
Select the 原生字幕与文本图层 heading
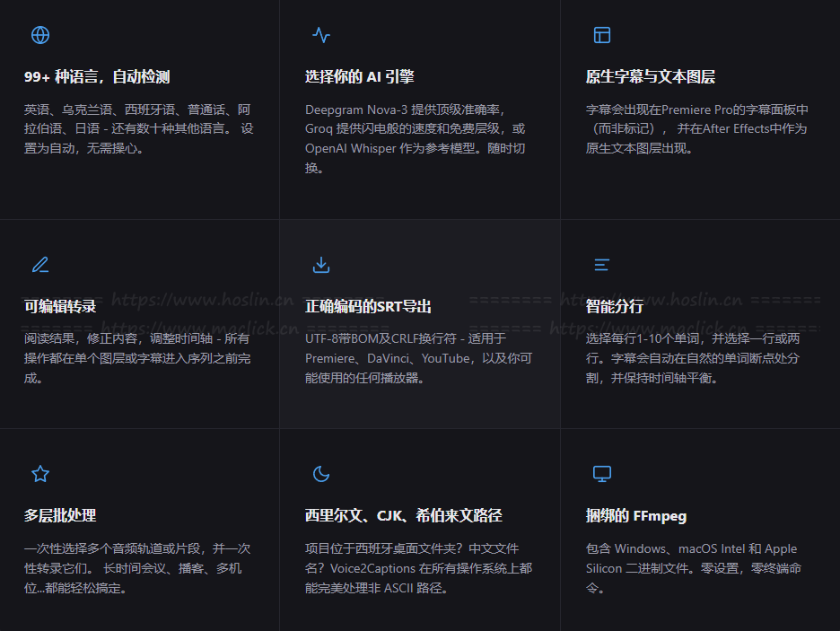click(650, 77)
